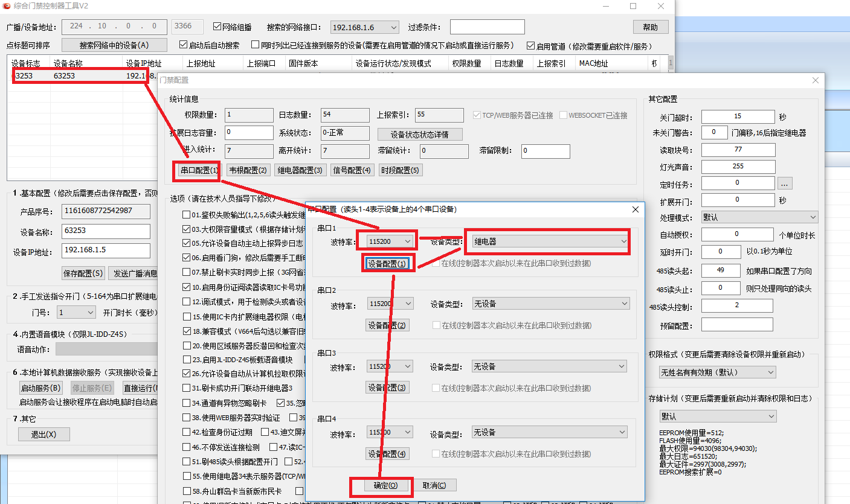850x504 pixels.
Task: Sort by MAC地址 column header
Action: (x=611, y=63)
